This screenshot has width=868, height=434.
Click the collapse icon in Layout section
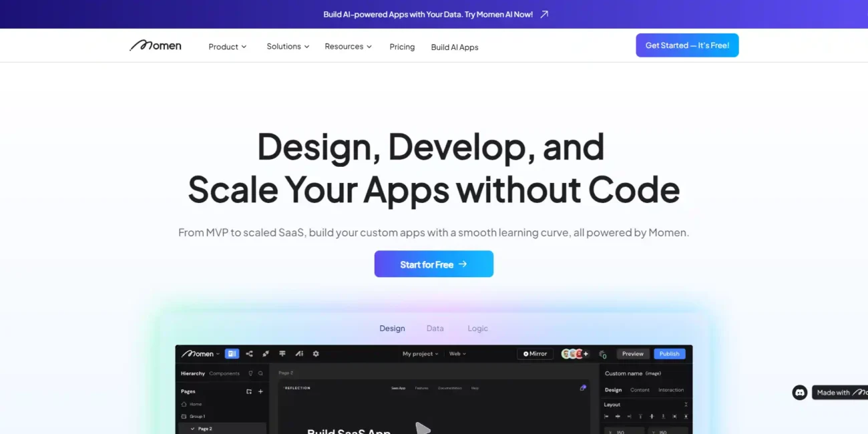point(686,405)
